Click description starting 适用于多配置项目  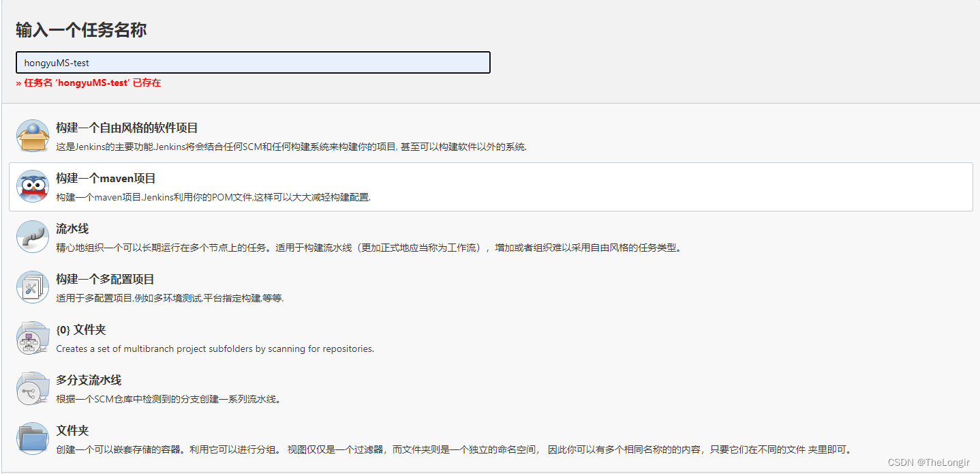(170, 298)
